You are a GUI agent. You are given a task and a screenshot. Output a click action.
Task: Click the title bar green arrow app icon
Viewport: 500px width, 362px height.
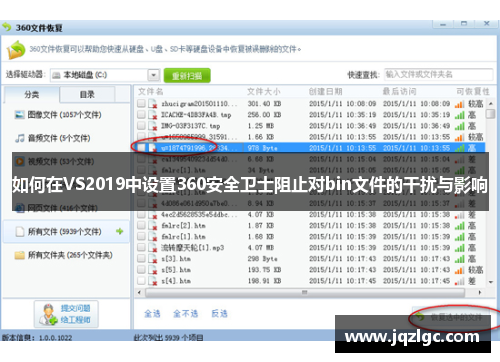(7, 27)
